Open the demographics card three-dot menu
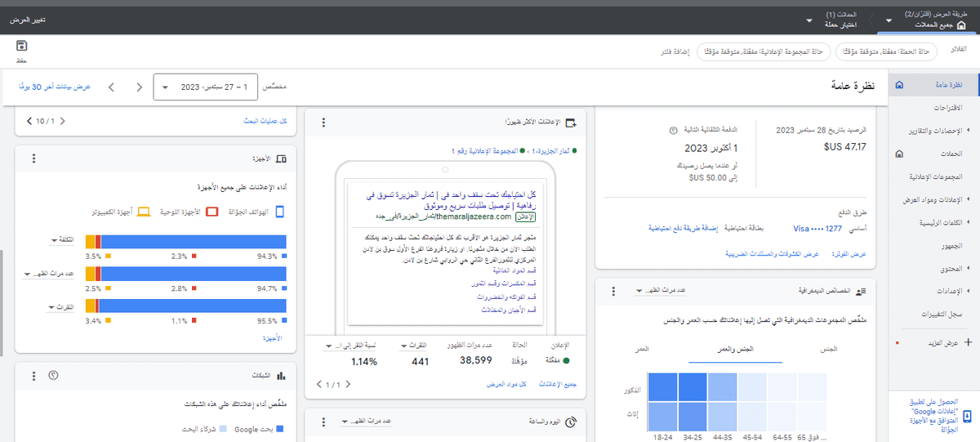This screenshot has width=980, height=442. point(612,291)
